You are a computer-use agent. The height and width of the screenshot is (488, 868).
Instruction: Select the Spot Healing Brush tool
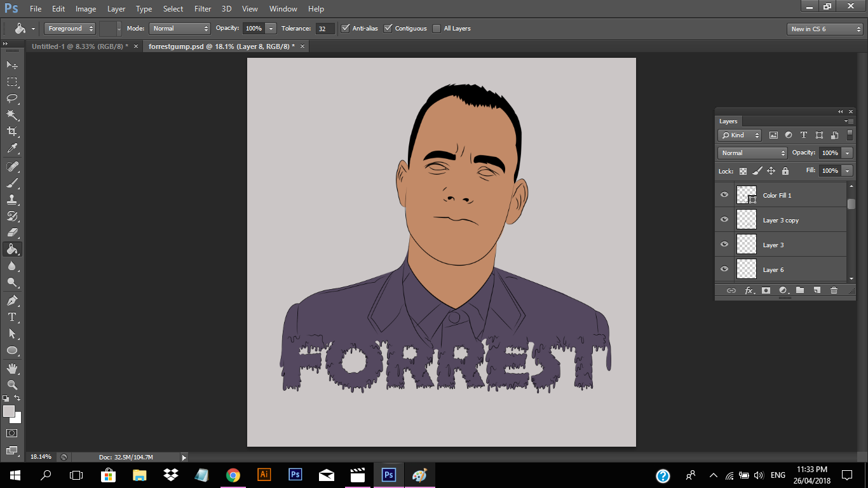point(12,166)
